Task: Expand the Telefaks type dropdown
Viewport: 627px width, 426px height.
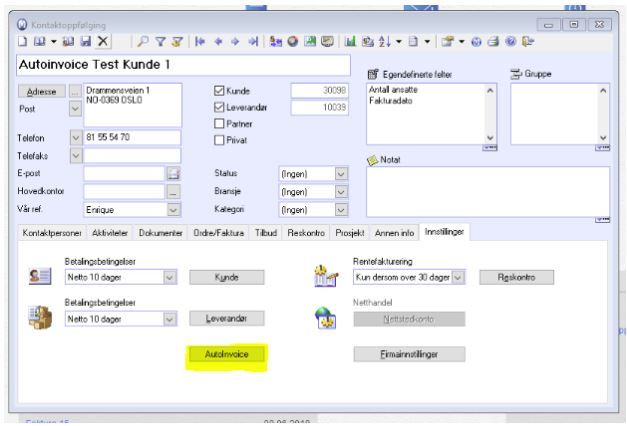Action: (76, 155)
